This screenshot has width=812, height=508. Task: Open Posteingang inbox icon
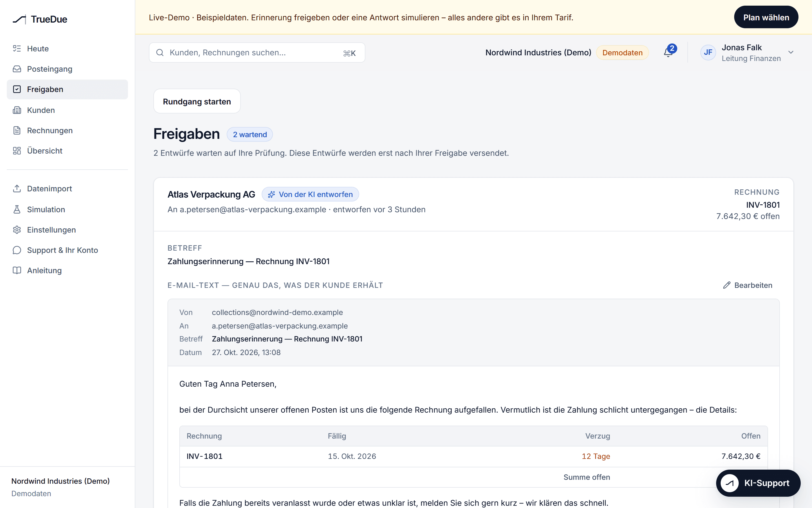point(17,69)
